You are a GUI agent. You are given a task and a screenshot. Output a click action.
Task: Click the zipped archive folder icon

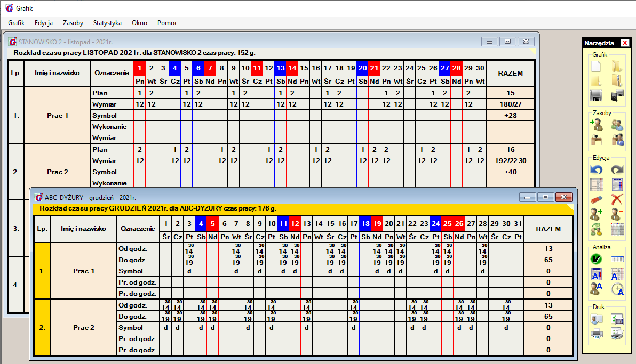tap(617, 80)
